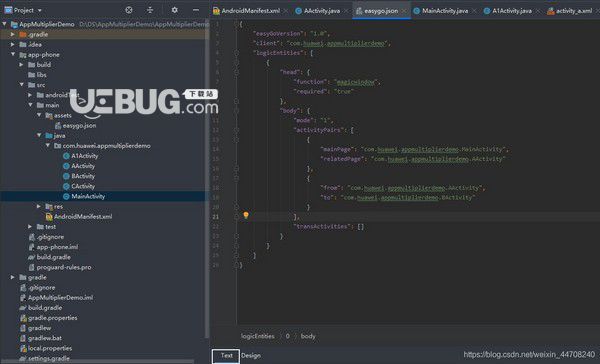Select CActivity class in tree
600x364 pixels.
79,186
